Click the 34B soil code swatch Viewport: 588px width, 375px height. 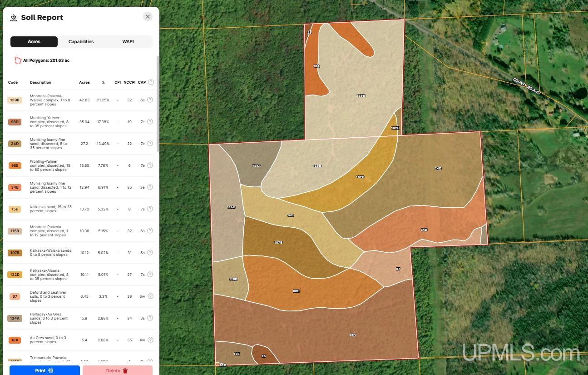(x=15, y=187)
